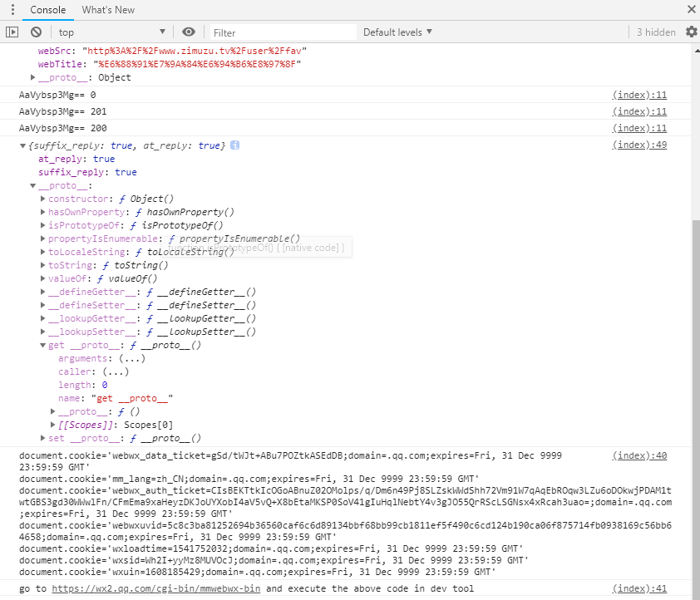Expand the __defineGetter__ property
This screenshot has height=600, width=700.
(x=43, y=292)
